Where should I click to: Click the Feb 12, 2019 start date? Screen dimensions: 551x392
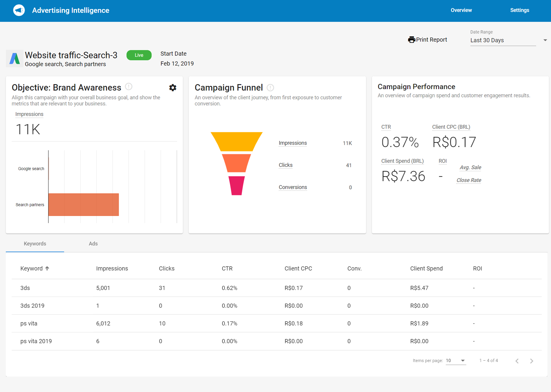(x=177, y=64)
